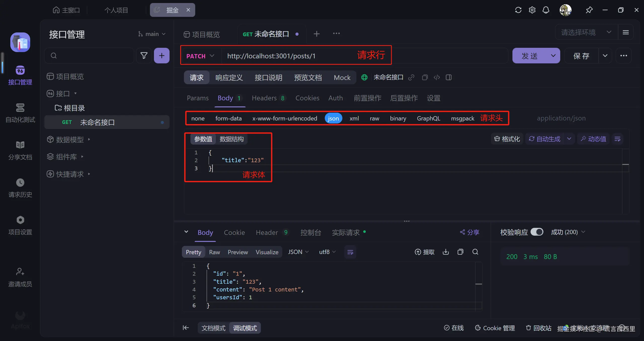
Task: Open the PATCH method dropdown
Action: (200, 56)
